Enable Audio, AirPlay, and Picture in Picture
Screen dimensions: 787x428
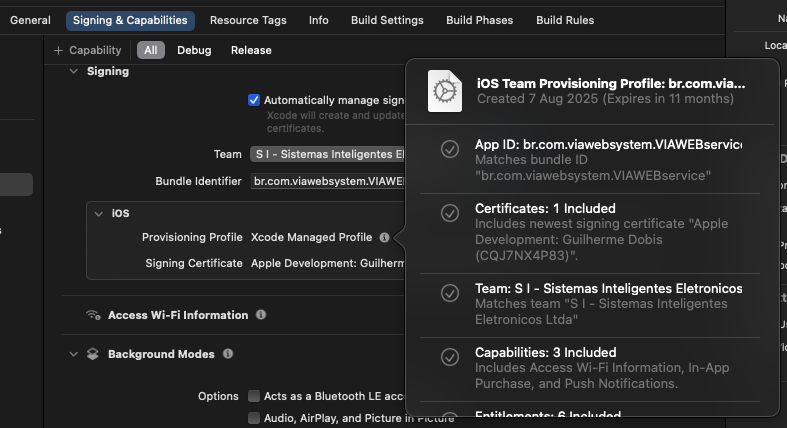pyautogui.click(x=254, y=418)
